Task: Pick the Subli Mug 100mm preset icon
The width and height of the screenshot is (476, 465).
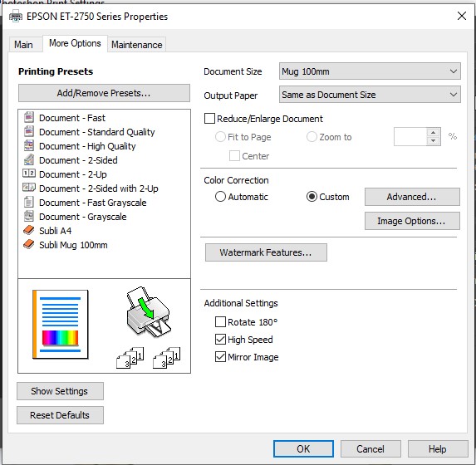Action: tap(29, 244)
